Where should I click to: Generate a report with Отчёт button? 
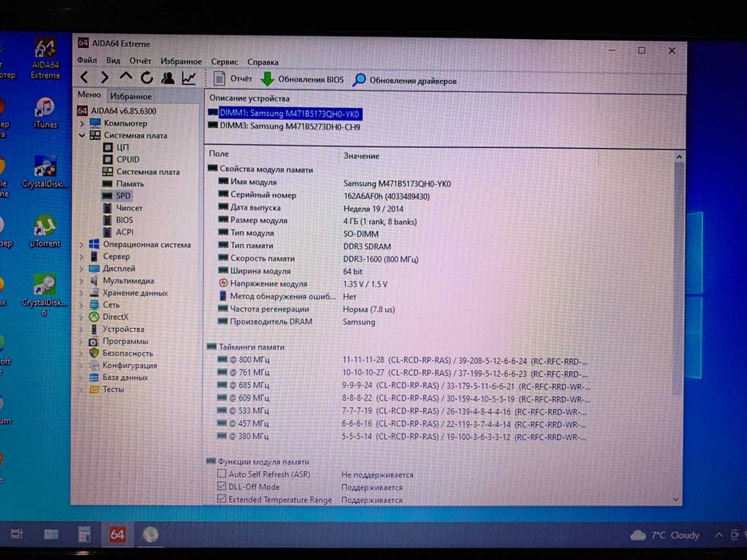(x=233, y=78)
